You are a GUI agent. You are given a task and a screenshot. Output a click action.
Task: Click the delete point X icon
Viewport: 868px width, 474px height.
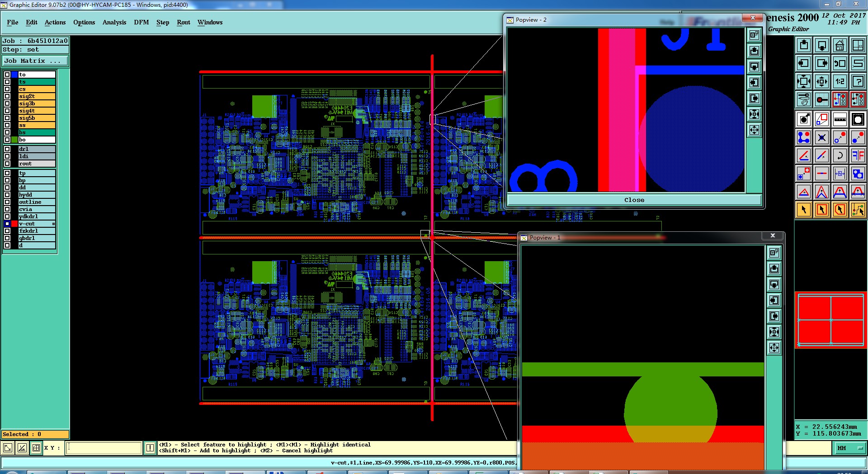(822, 137)
